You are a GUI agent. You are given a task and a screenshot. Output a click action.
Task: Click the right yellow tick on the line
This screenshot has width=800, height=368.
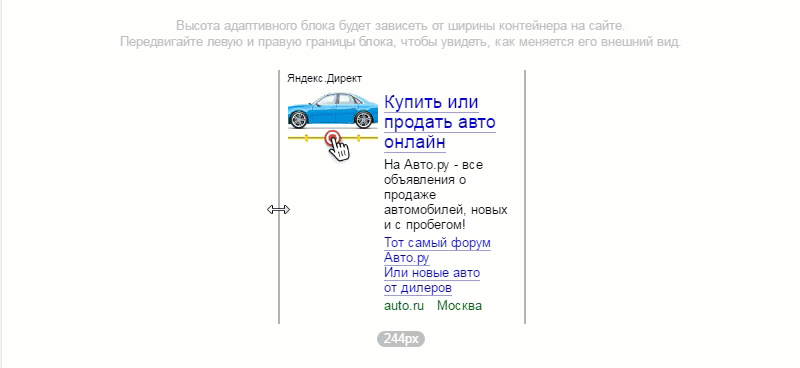(x=359, y=138)
